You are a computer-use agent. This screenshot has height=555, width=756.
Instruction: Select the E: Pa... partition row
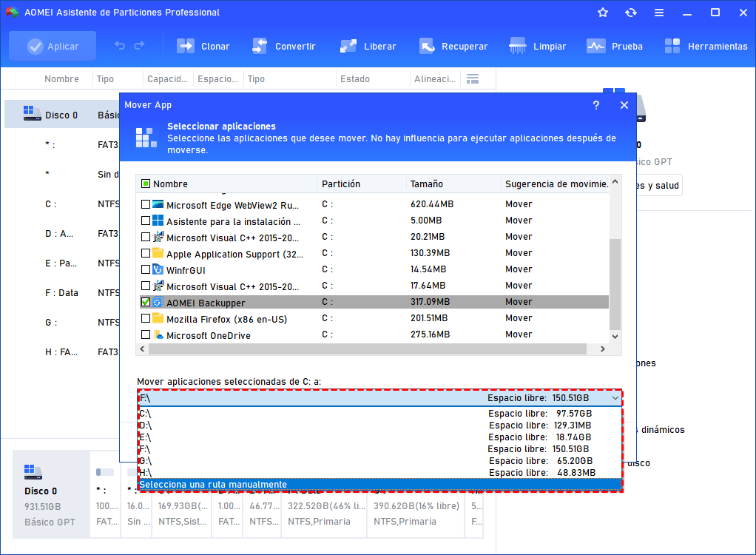(x=61, y=263)
